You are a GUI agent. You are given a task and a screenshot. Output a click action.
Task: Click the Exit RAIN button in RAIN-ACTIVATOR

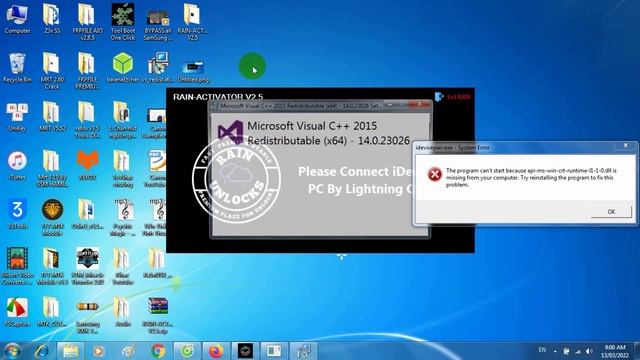pyautogui.click(x=452, y=97)
